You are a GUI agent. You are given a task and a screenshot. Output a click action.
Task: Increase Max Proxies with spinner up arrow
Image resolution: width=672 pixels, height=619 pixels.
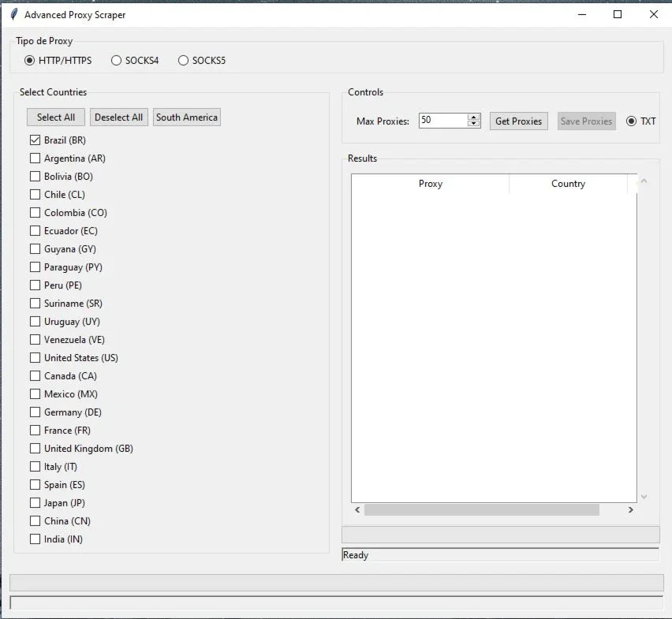point(473,117)
